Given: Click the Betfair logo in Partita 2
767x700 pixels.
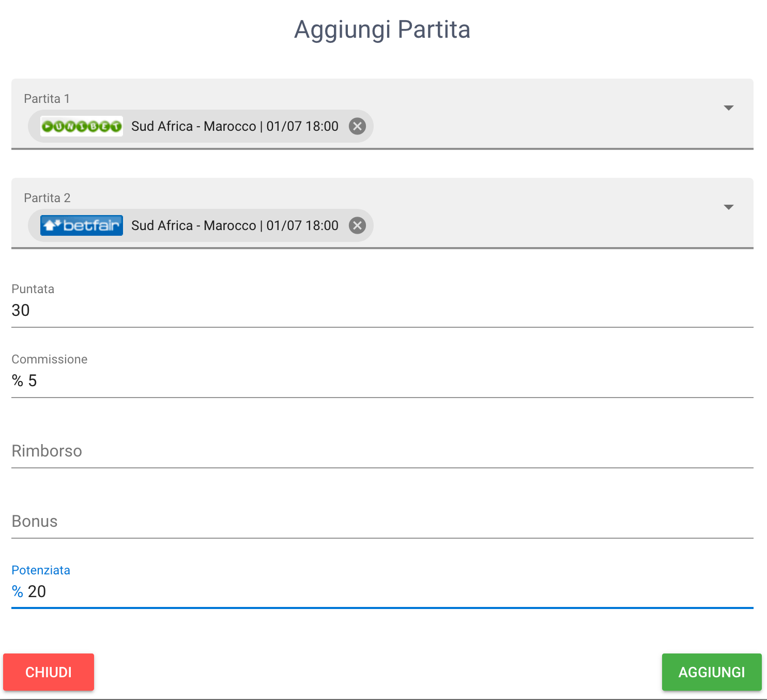Looking at the screenshot, I should point(82,225).
